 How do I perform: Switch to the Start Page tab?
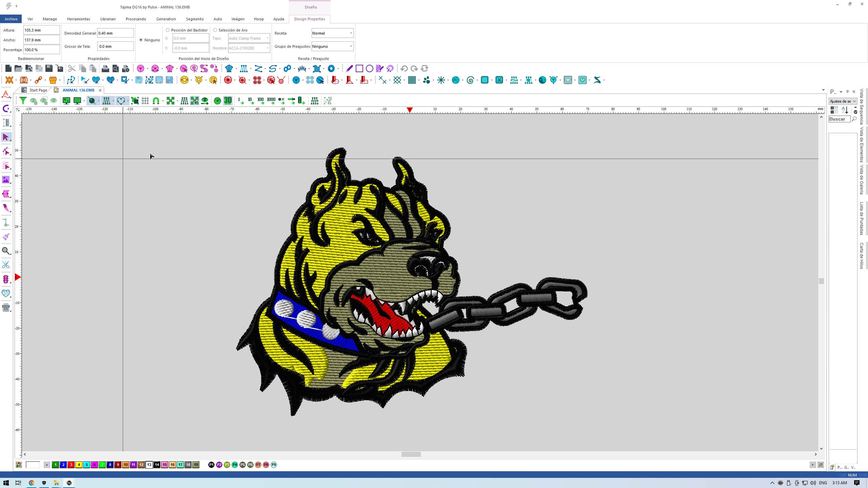(x=38, y=90)
